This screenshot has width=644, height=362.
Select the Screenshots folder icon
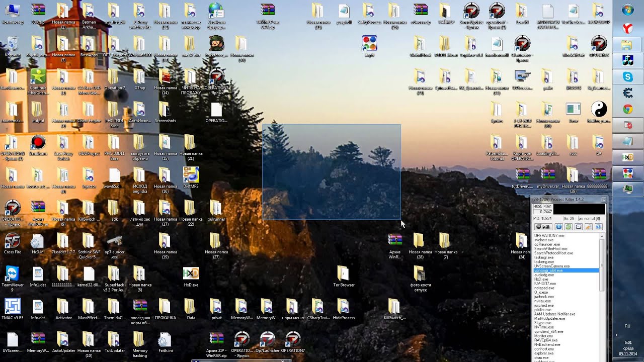[165, 112]
